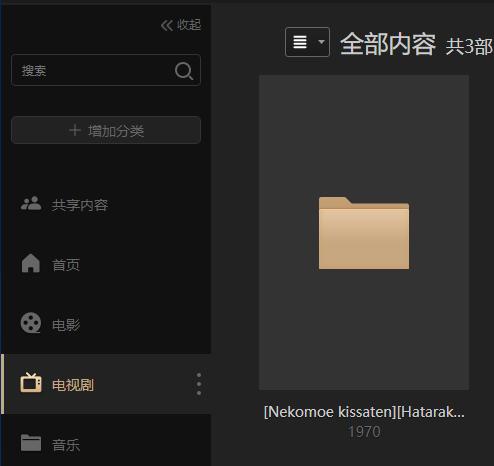The image size is (494, 466).
Task: Click the TV set icon
Action: click(x=31, y=383)
